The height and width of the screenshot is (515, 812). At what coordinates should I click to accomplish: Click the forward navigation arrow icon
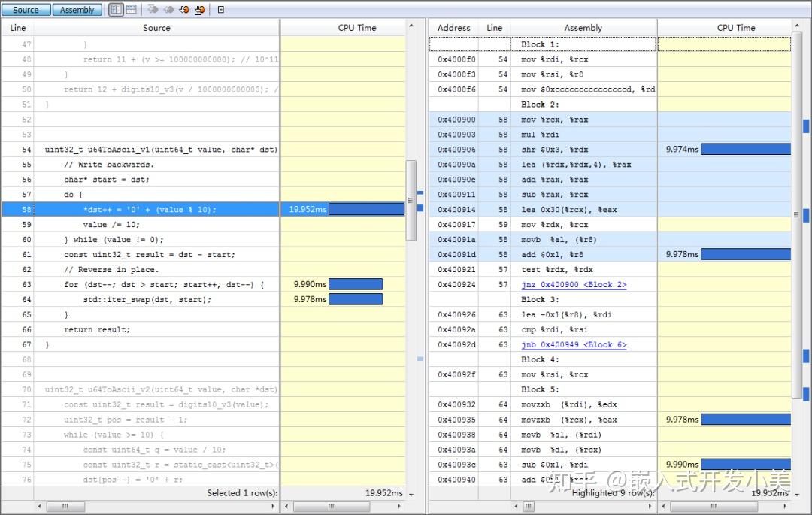tap(168, 9)
